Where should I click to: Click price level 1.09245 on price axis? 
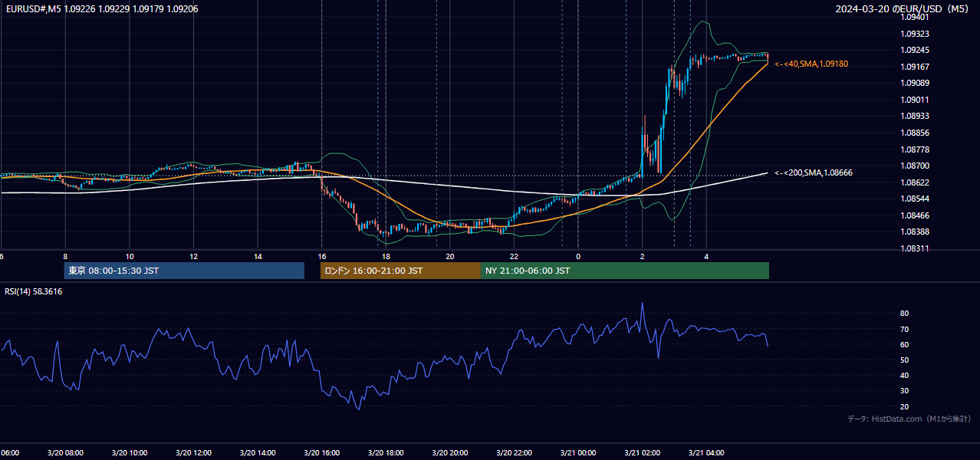tap(915, 51)
